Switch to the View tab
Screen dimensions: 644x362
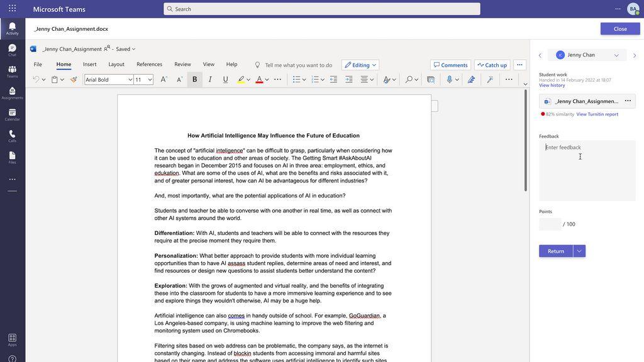[x=209, y=65]
